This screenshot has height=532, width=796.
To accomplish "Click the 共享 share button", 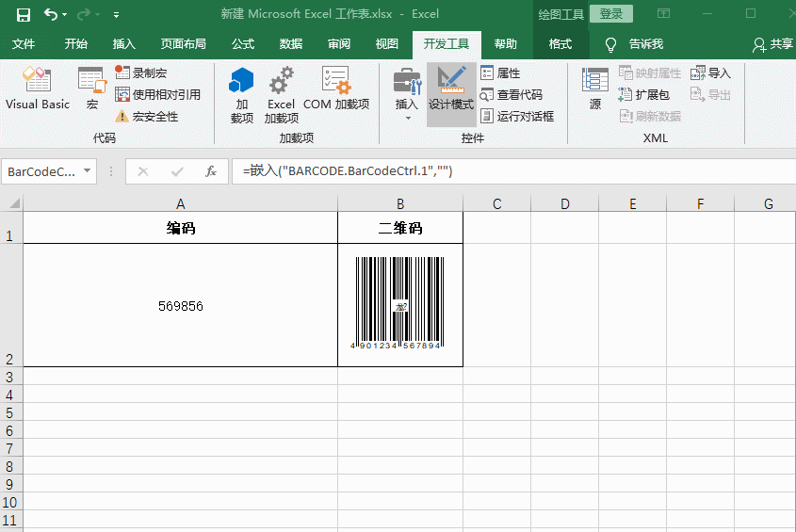I will click(x=772, y=44).
